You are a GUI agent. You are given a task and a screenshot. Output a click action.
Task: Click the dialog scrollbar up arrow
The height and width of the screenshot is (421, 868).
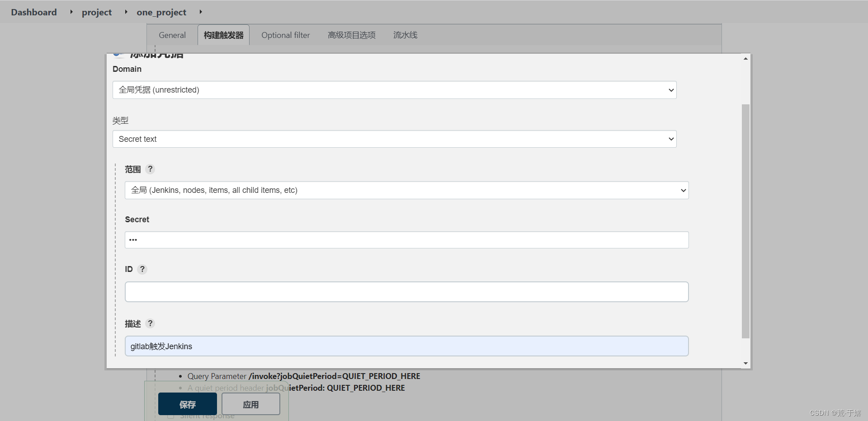[745, 59]
